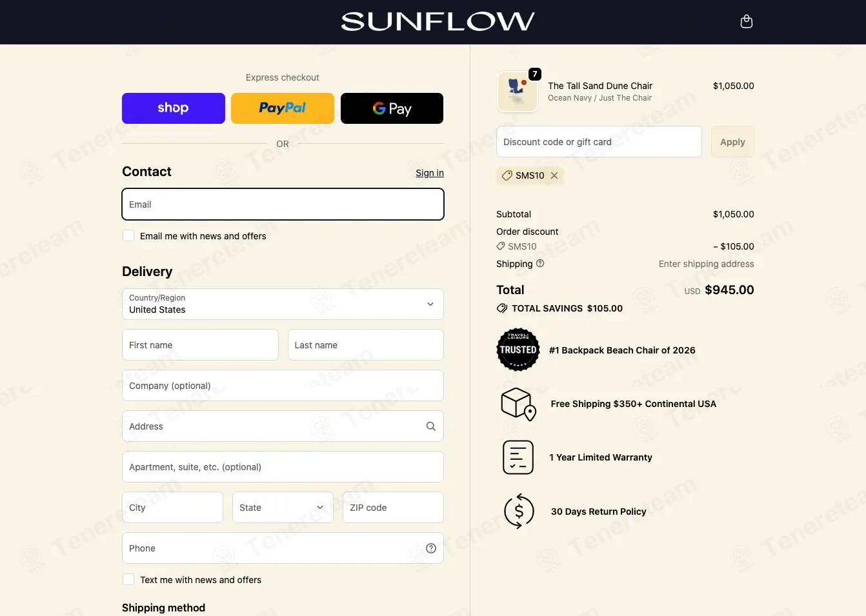The image size is (866, 616).
Task: Click the 30 Days Return Policy text
Action: (x=598, y=512)
